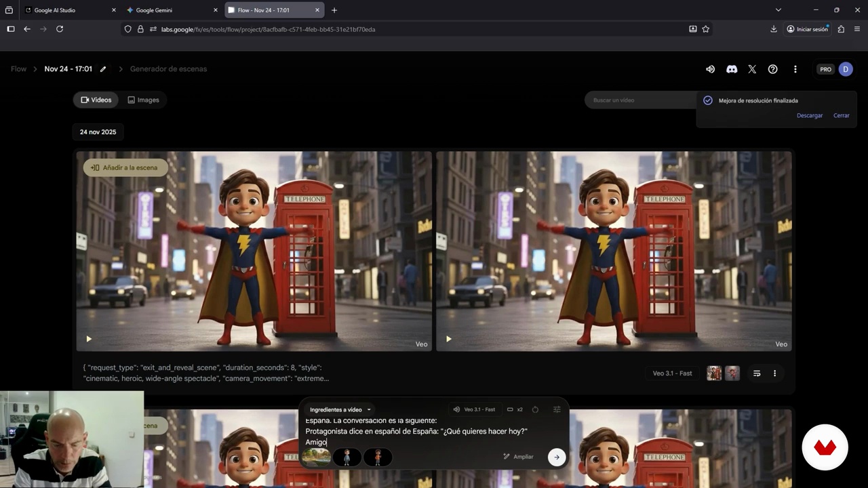Viewport: 868px width, 488px height.
Task: Reuse prompt icon next to Veo 3.1 - Fast
Action: pyautogui.click(x=757, y=373)
